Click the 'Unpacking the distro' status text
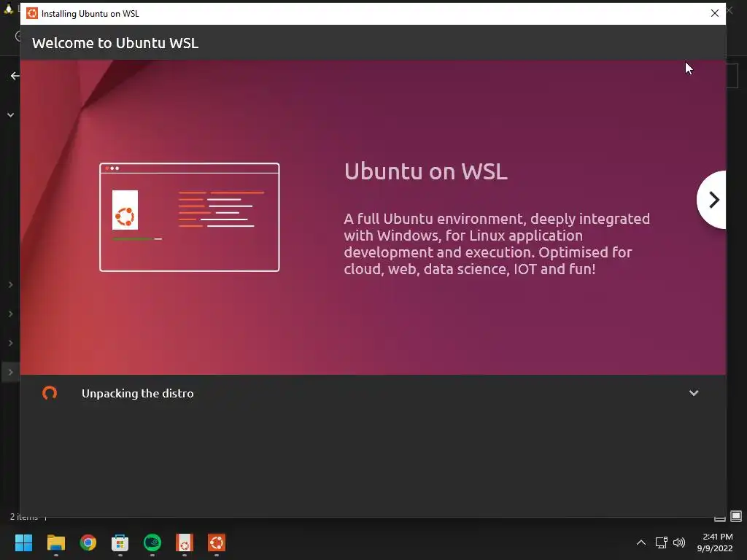The image size is (747, 560). point(138,393)
